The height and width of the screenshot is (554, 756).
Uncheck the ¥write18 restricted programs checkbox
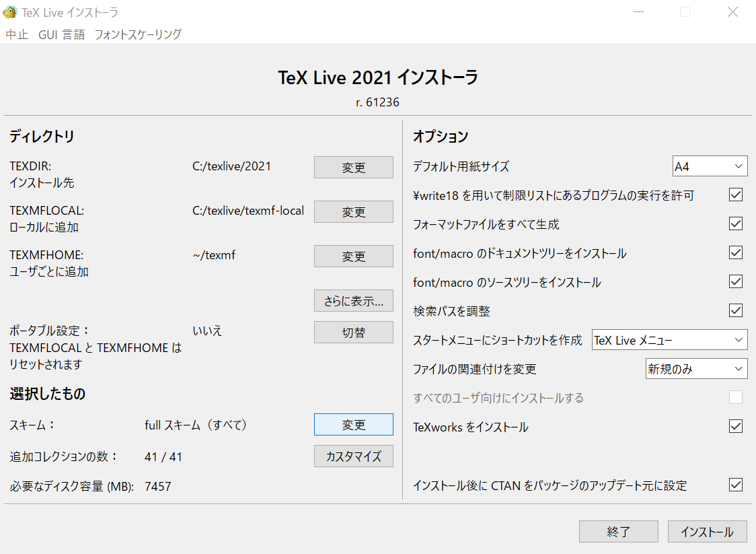pyautogui.click(x=736, y=195)
